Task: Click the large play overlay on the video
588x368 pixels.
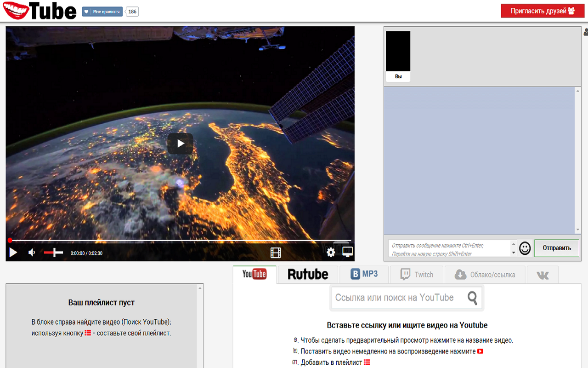Action: pyautogui.click(x=180, y=144)
